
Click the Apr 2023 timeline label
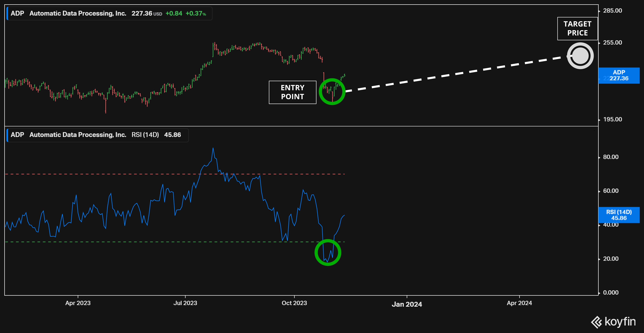pyautogui.click(x=78, y=303)
